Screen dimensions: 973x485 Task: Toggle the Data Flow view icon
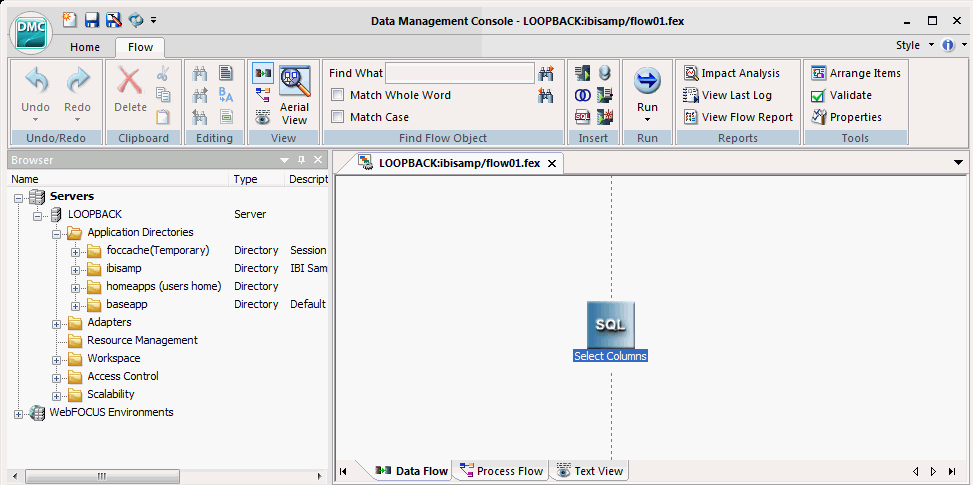click(263, 73)
